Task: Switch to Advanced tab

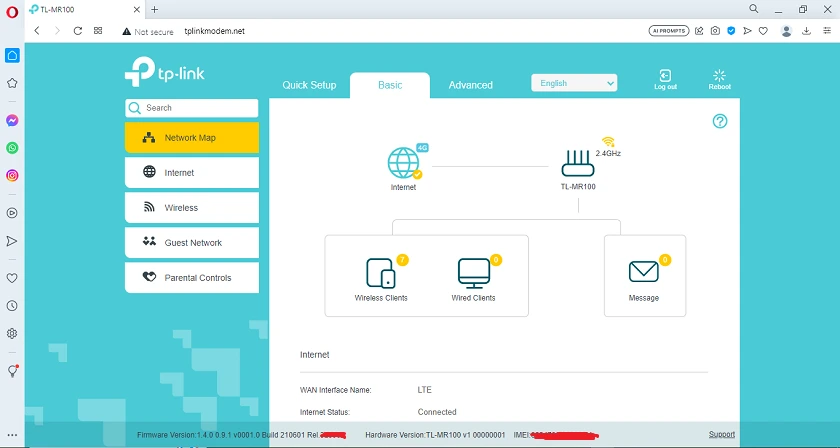Action: [470, 85]
